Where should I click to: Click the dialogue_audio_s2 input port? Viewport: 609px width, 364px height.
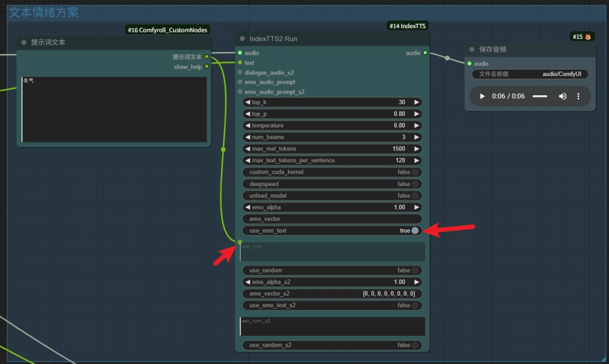[x=240, y=73]
